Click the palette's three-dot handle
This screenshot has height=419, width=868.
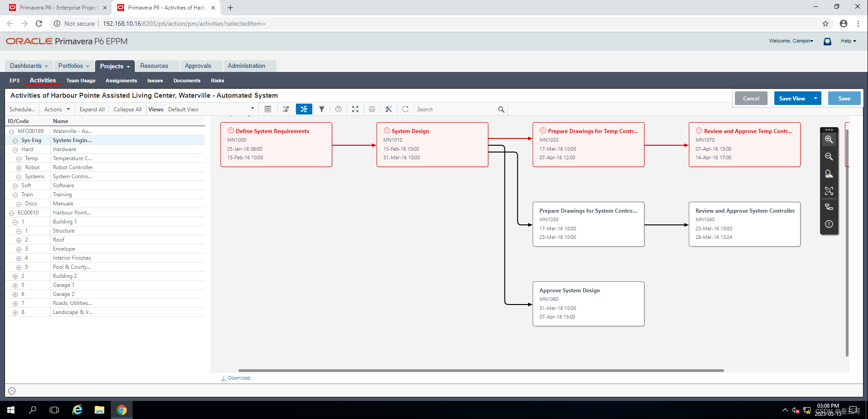(829, 130)
